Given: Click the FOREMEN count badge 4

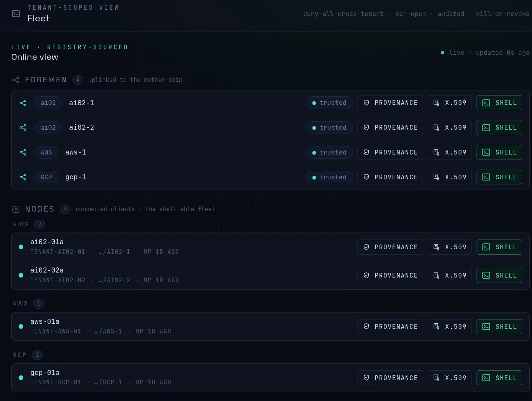Looking at the screenshot, I should (78, 80).
